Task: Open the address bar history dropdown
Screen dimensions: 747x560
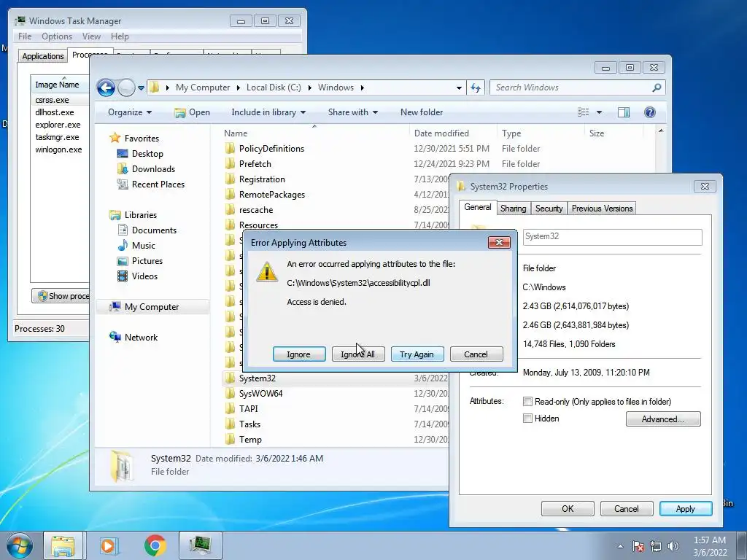Action: [459, 87]
